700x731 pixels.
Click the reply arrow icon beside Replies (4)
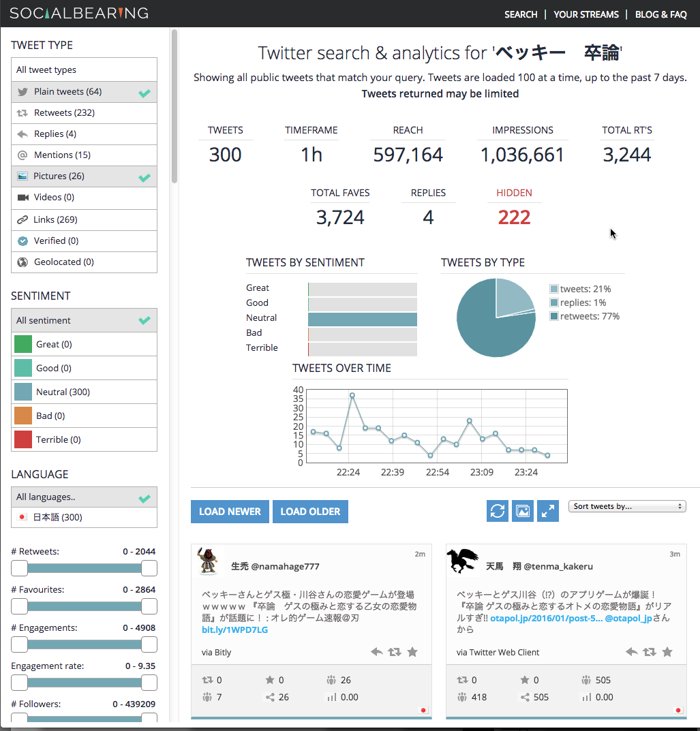coord(22,134)
